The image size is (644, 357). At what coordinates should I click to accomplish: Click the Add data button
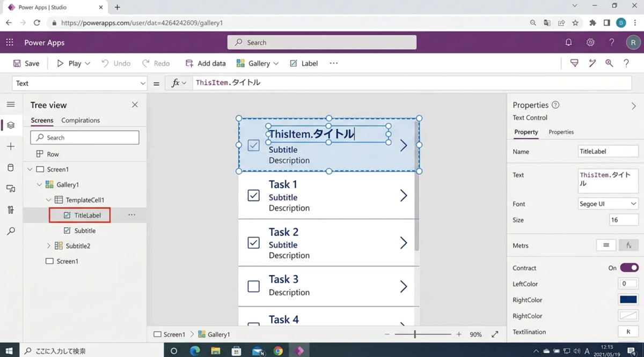(x=206, y=63)
